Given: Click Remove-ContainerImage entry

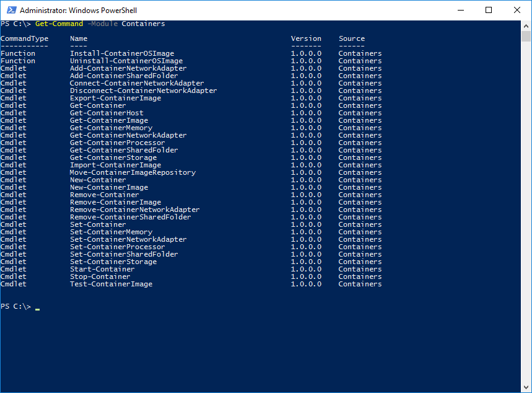Looking at the screenshot, I should pyautogui.click(x=115, y=203).
